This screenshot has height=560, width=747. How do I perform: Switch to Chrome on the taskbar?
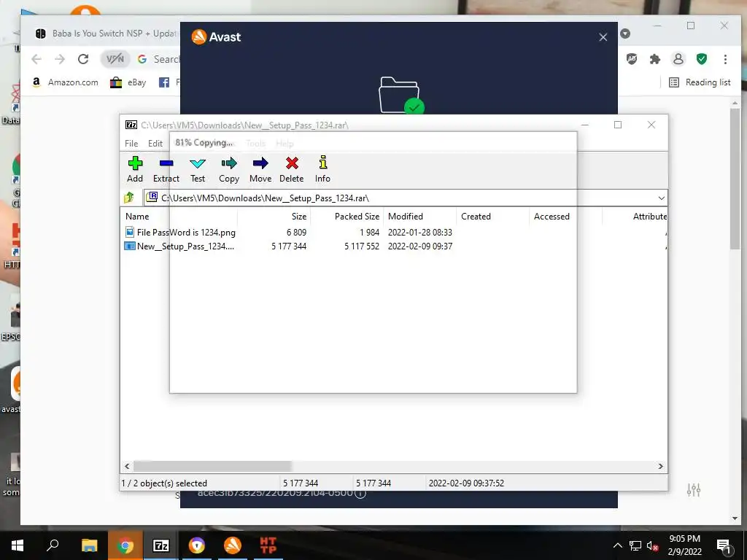[125, 545]
